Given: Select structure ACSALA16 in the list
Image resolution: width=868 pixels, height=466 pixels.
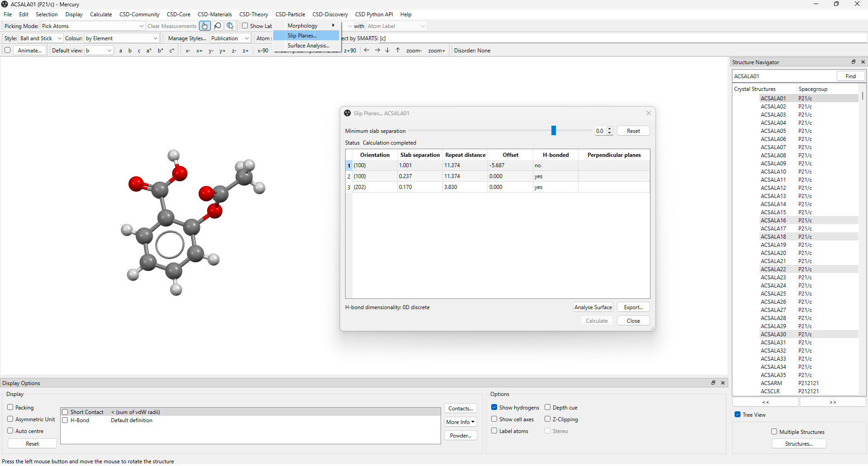Looking at the screenshot, I should point(773,220).
